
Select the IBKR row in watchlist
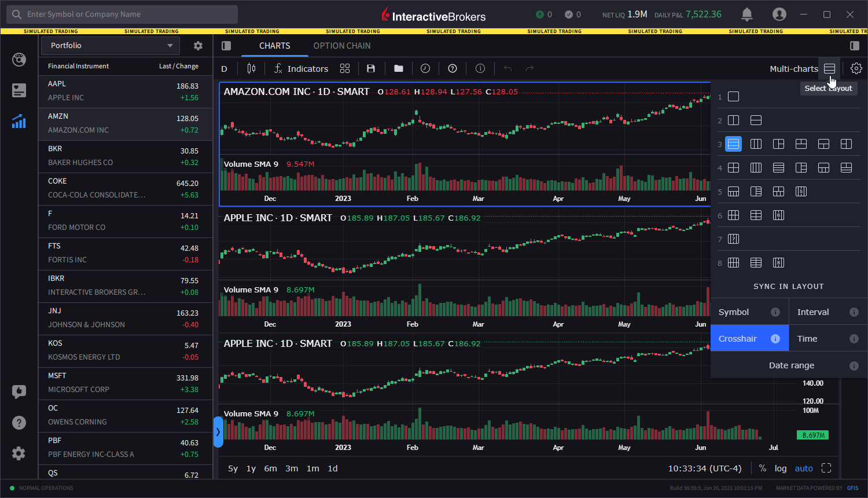click(126, 286)
